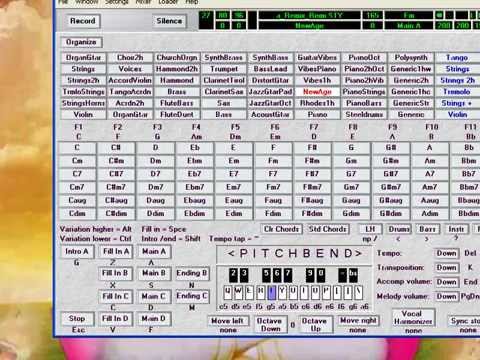Image resolution: width=480 pixels, height=360 pixels.
Task: Select the Rhodes1h instrument
Action: tap(317, 103)
